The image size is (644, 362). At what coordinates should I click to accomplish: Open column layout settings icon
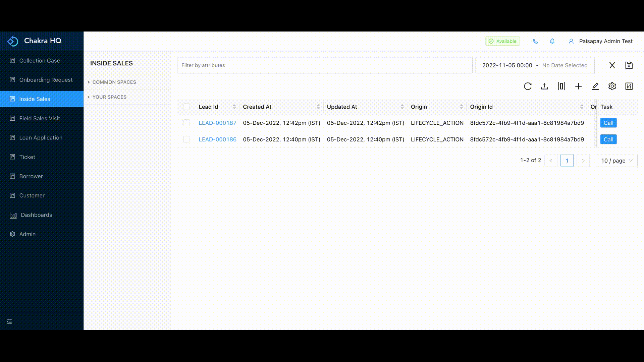click(561, 86)
